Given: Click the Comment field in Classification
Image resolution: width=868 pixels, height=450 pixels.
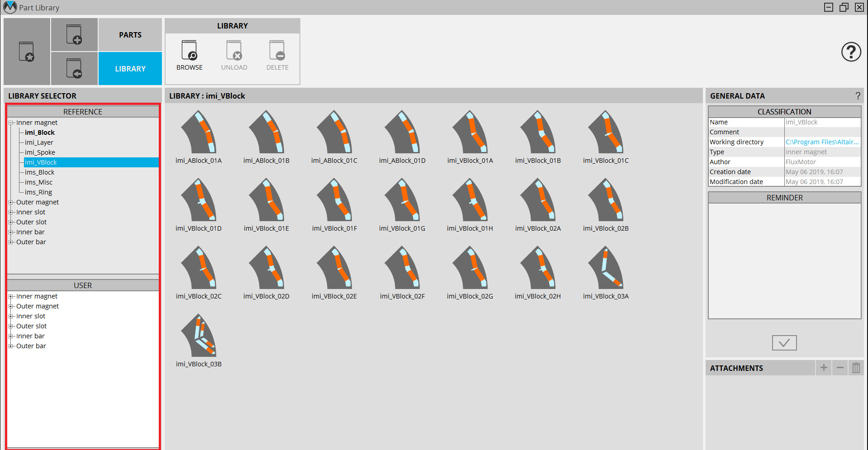Looking at the screenshot, I should coord(822,132).
